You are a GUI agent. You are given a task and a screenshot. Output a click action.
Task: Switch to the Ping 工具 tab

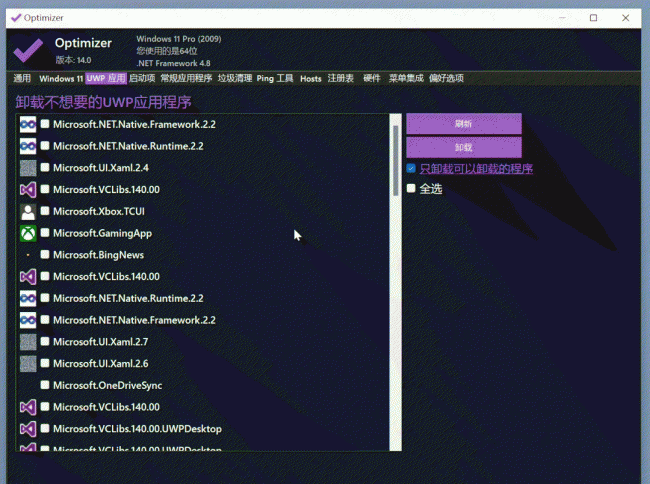[275, 78]
